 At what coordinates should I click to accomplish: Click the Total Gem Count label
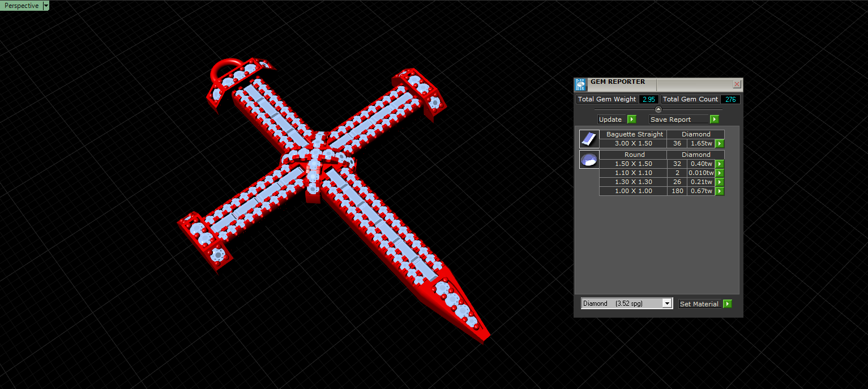[x=690, y=99]
